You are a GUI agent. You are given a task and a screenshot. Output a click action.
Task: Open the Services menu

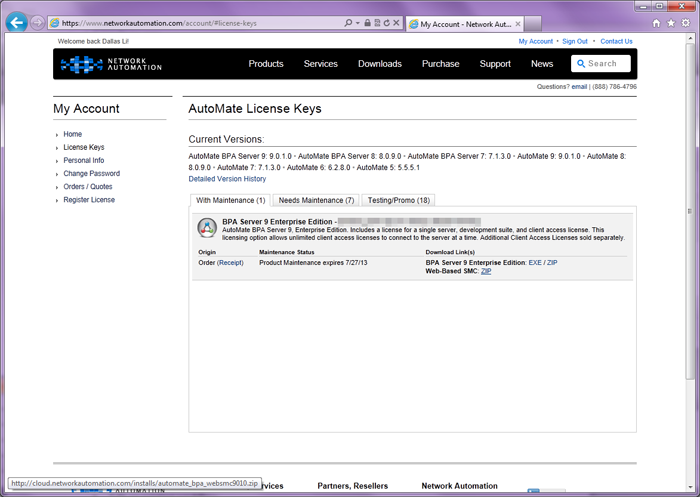point(321,64)
